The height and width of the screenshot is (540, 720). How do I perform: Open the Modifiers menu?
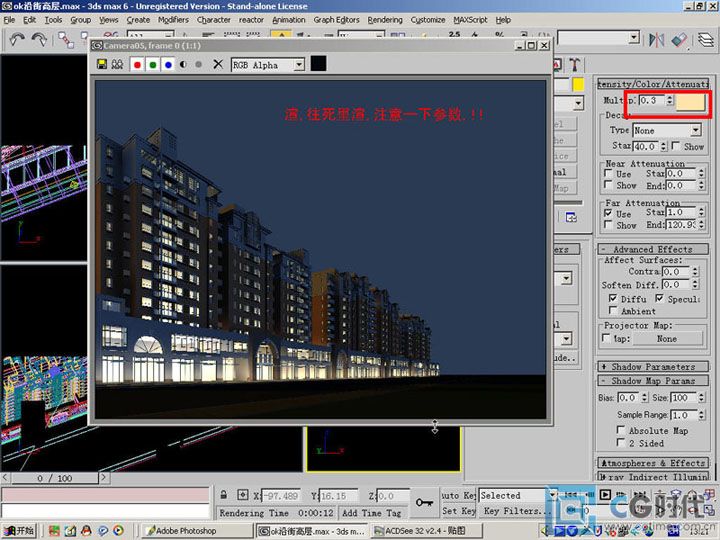coord(173,20)
